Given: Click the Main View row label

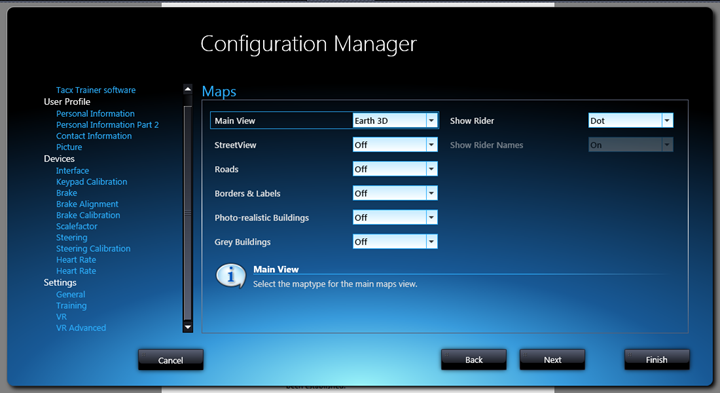Looking at the screenshot, I should (x=235, y=121).
